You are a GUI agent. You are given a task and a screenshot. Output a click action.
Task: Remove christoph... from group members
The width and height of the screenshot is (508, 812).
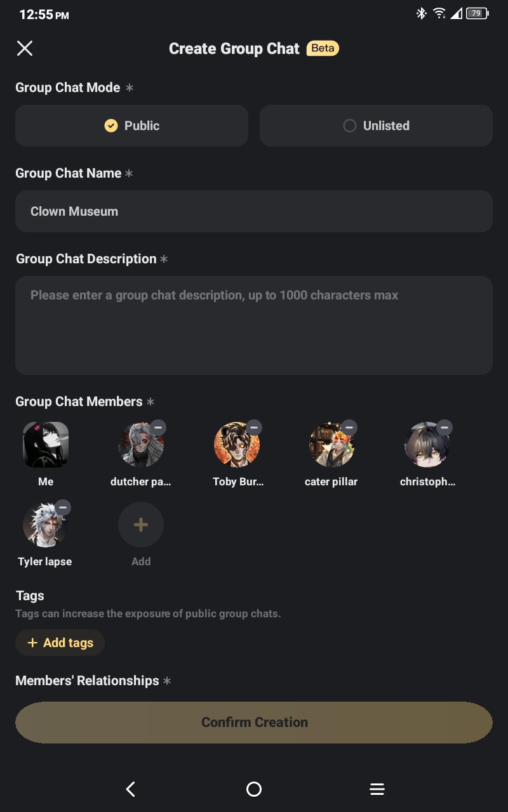coord(444,428)
